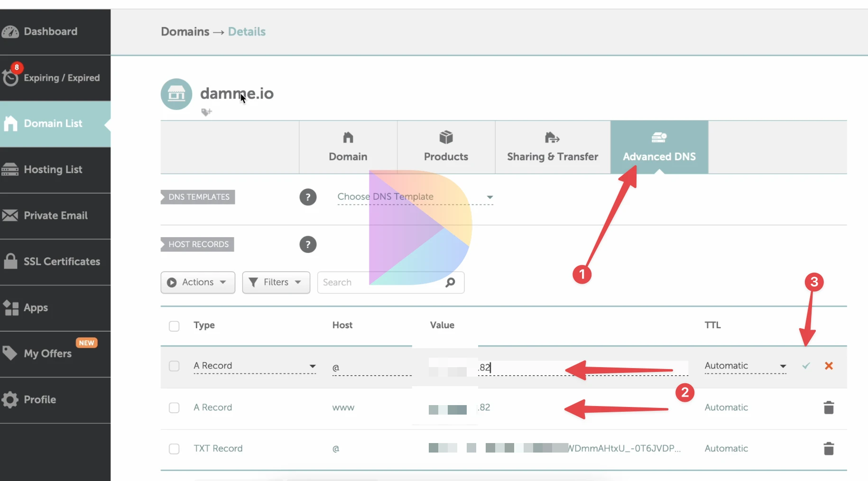Click the DNS Templates help question icon
Screen dimensions: 868x481
pos(308,197)
